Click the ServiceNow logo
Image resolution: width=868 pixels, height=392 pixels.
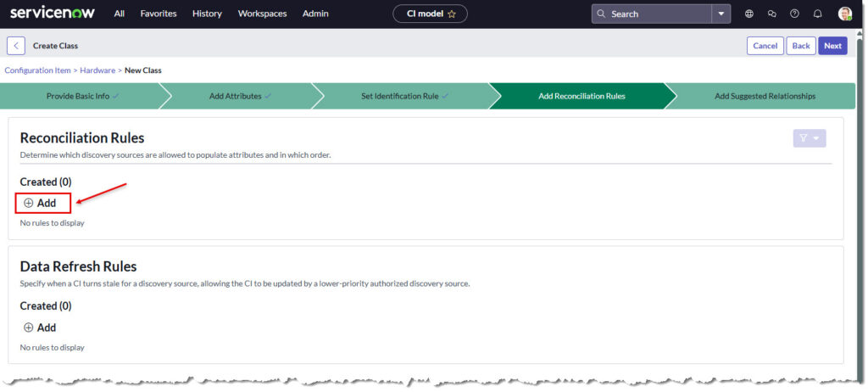point(53,14)
